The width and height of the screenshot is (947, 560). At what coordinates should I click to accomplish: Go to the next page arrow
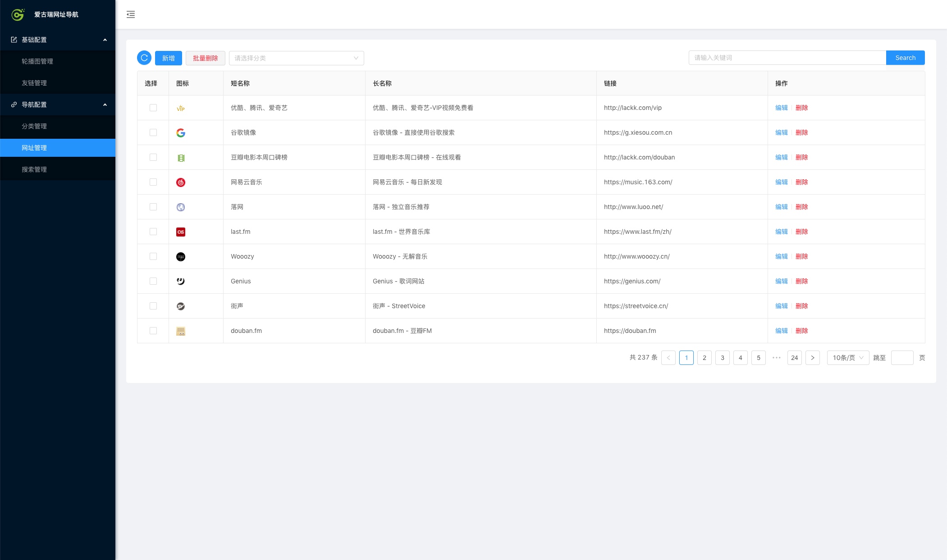[813, 358]
